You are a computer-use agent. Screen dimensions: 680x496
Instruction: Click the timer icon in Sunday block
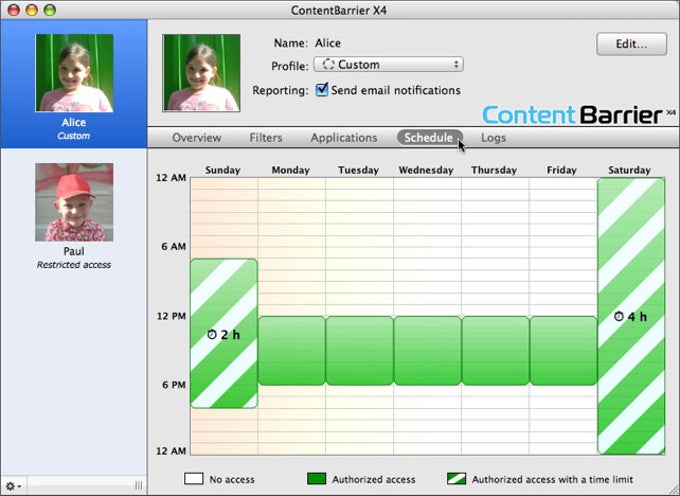[212, 335]
